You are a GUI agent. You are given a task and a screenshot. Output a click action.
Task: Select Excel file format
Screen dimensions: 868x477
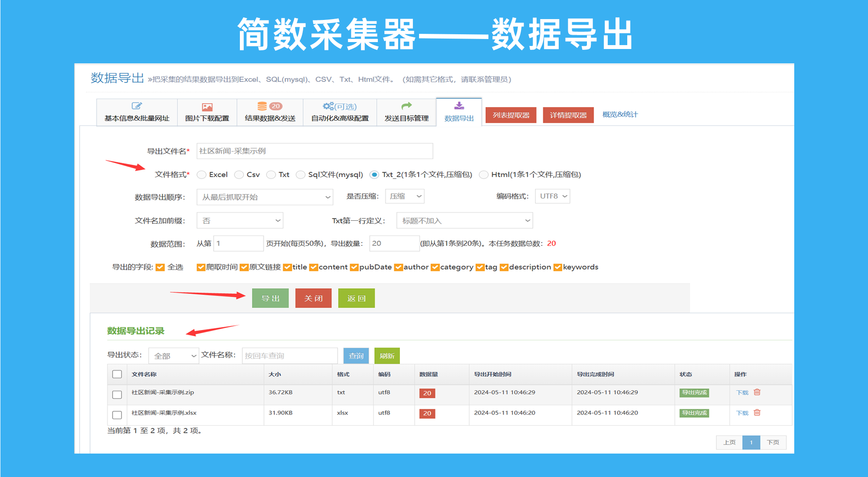[x=201, y=175]
